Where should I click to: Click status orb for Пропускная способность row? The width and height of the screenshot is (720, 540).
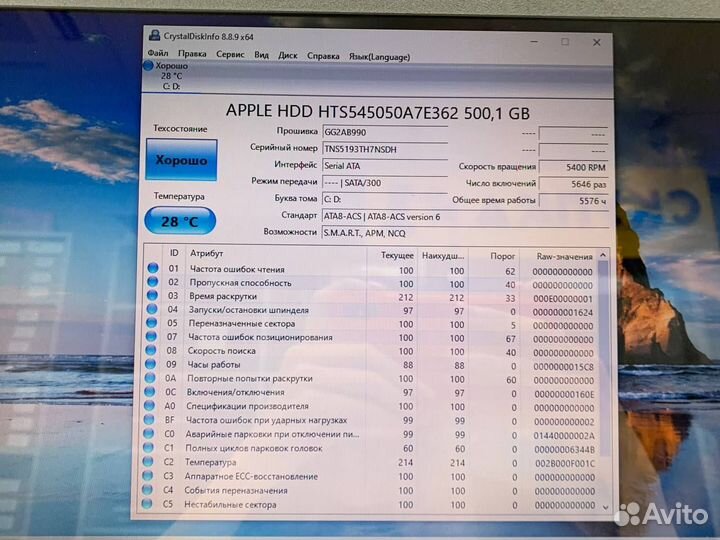(x=153, y=281)
